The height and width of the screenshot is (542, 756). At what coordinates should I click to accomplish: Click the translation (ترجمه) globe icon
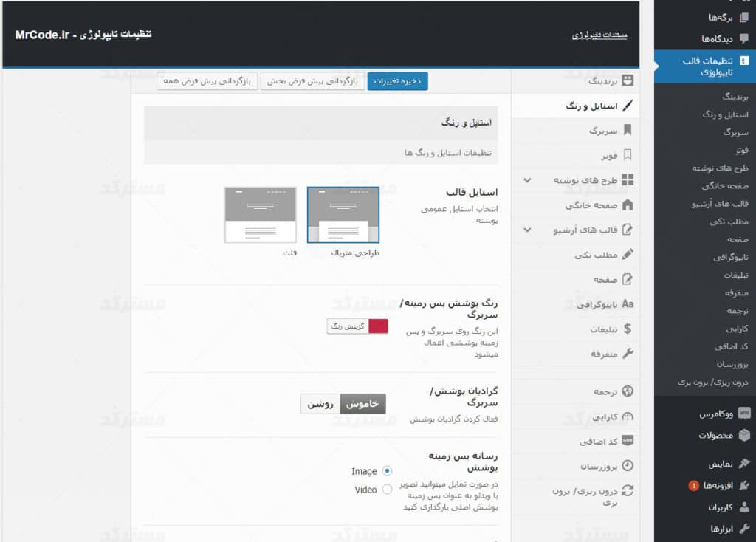point(628,391)
